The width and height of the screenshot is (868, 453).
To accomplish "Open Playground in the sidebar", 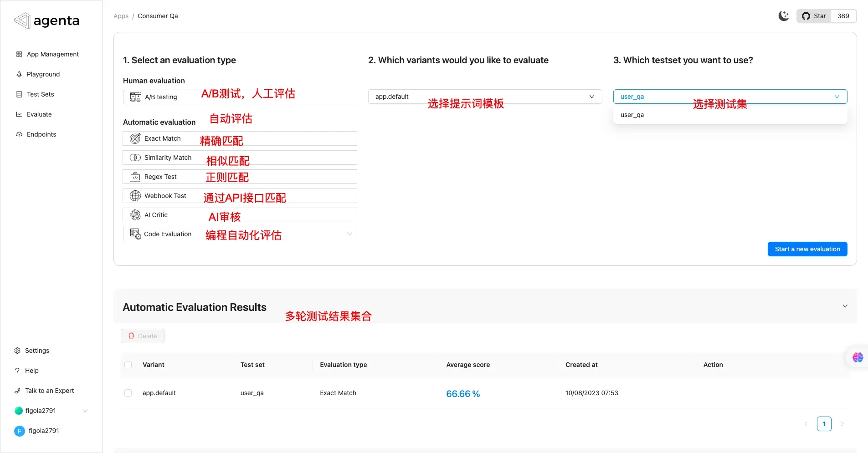I will pos(43,74).
